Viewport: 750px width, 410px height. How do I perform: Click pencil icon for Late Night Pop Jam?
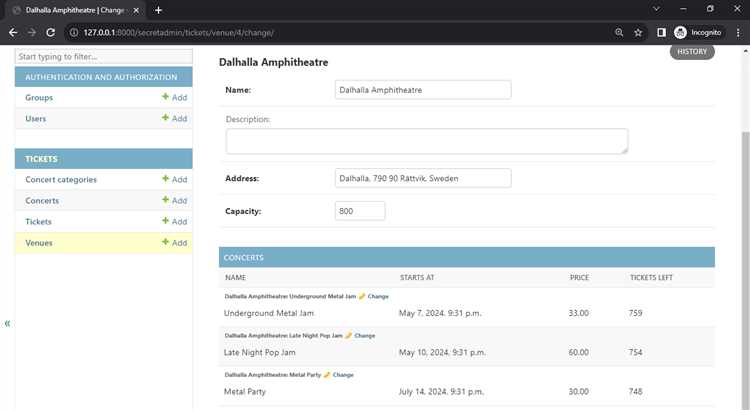pyautogui.click(x=349, y=336)
